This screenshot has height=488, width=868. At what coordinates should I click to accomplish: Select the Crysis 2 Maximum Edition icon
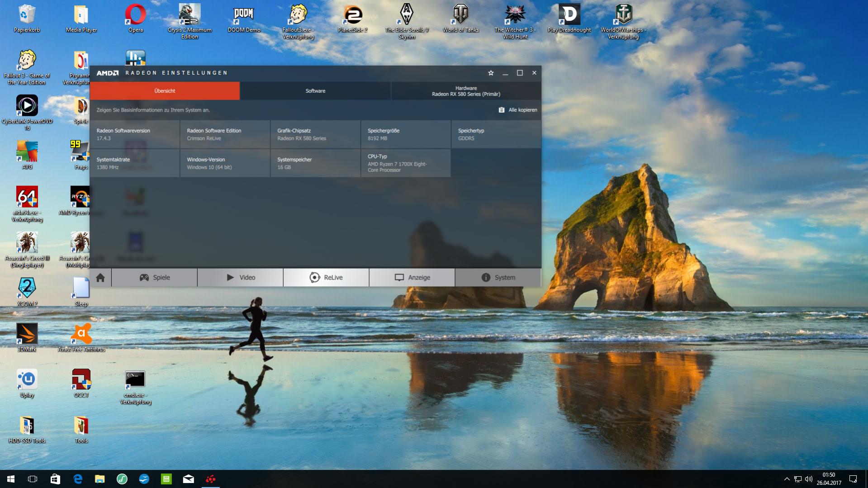pos(190,22)
